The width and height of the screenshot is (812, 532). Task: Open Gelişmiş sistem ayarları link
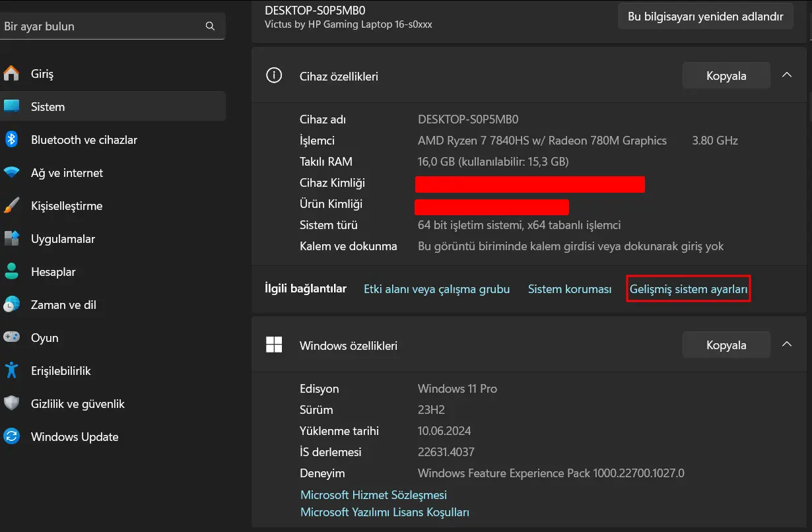(x=689, y=289)
